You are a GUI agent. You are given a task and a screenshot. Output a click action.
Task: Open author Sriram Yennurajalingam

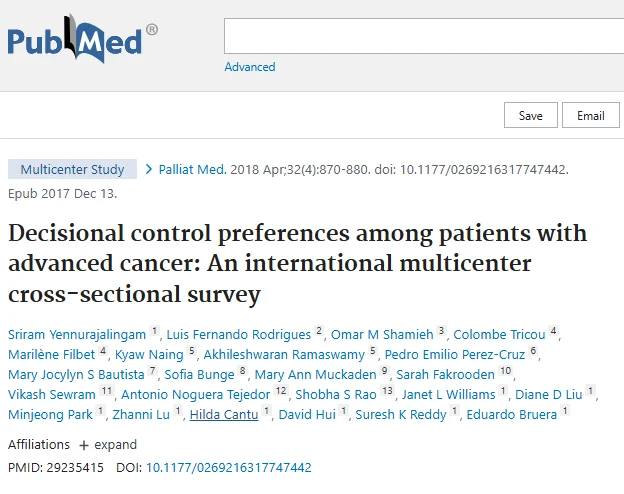(x=76, y=334)
